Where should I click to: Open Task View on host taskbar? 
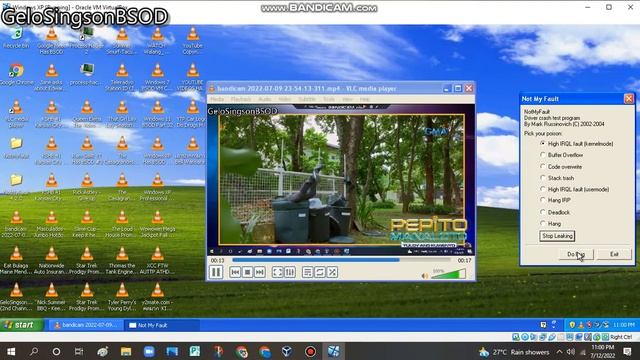[x=79, y=351]
